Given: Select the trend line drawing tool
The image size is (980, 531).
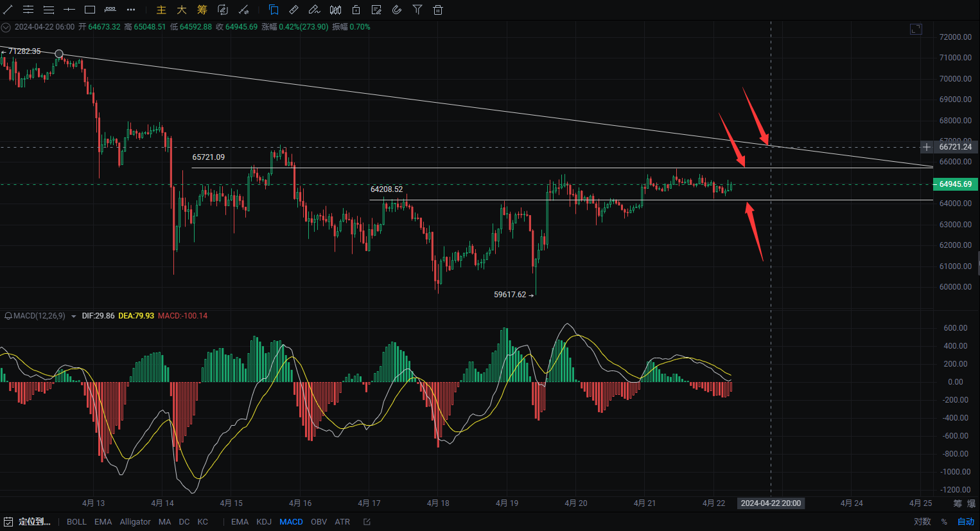Looking at the screenshot, I should pyautogui.click(x=8, y=10).
